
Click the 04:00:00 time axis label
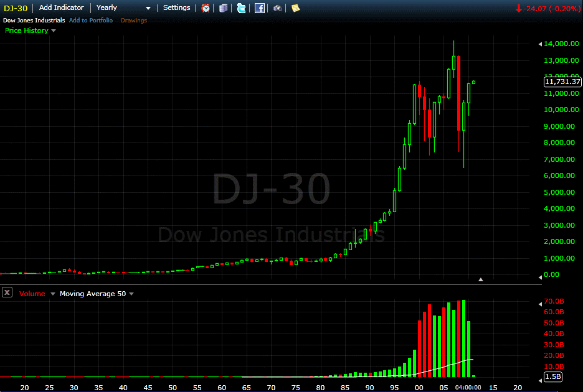click(468, 388)
